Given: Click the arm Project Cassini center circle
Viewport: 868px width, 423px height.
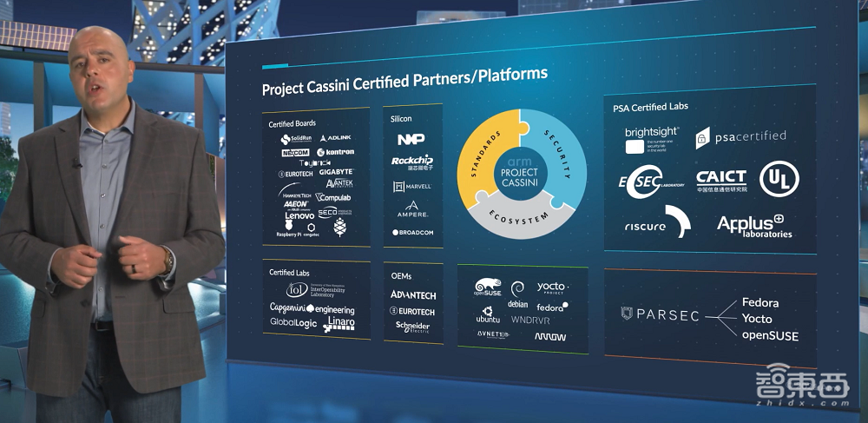Looking at the screenshot, I should 520,170.
